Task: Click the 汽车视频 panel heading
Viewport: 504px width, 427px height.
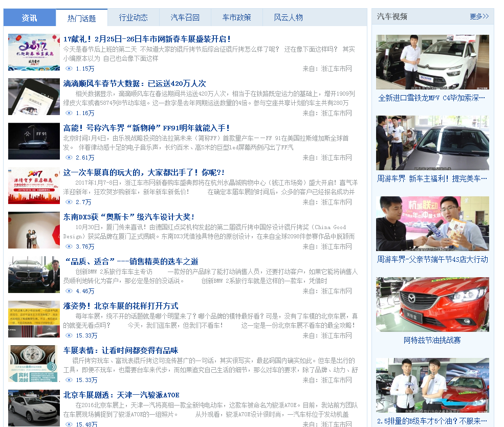Action: tap(392, 16)
